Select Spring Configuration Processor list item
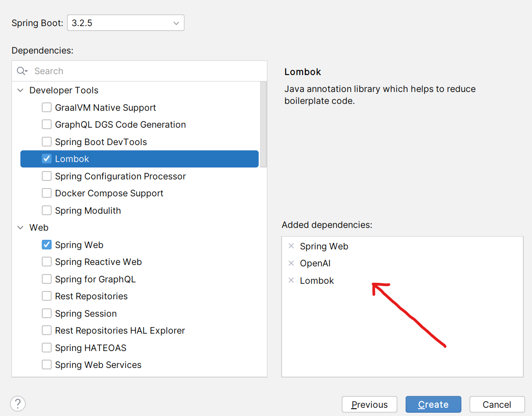The width and height of the screenshot is (532, 416). [x=120, y=176]
